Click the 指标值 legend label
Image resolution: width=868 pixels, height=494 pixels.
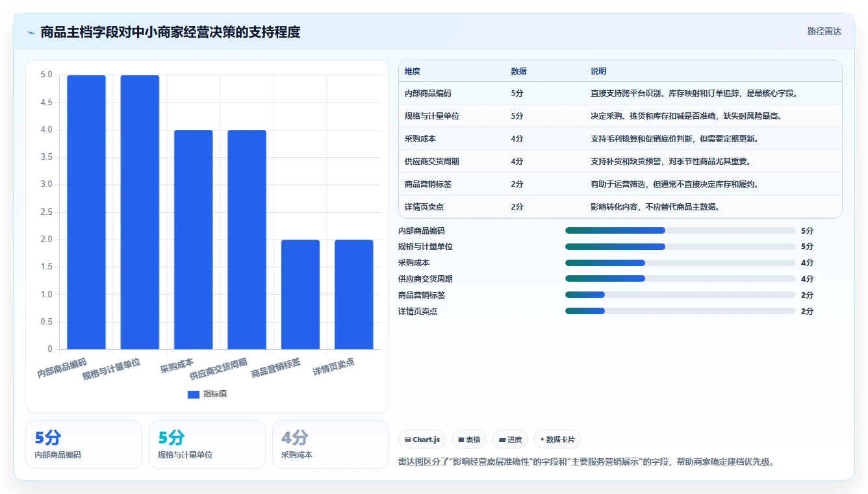pyautogui.click(x=215, y=394)
